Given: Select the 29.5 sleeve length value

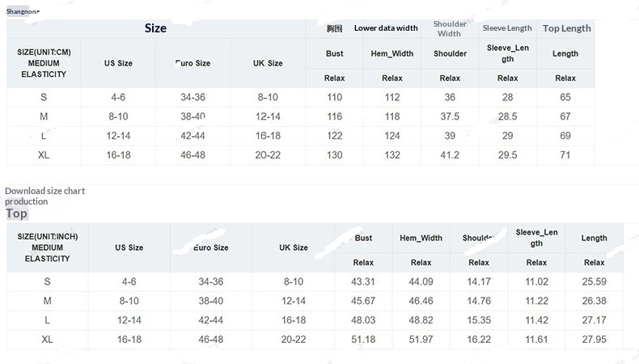Looking at the screenshot, I should pyautogui.click(x=507, y=154).
